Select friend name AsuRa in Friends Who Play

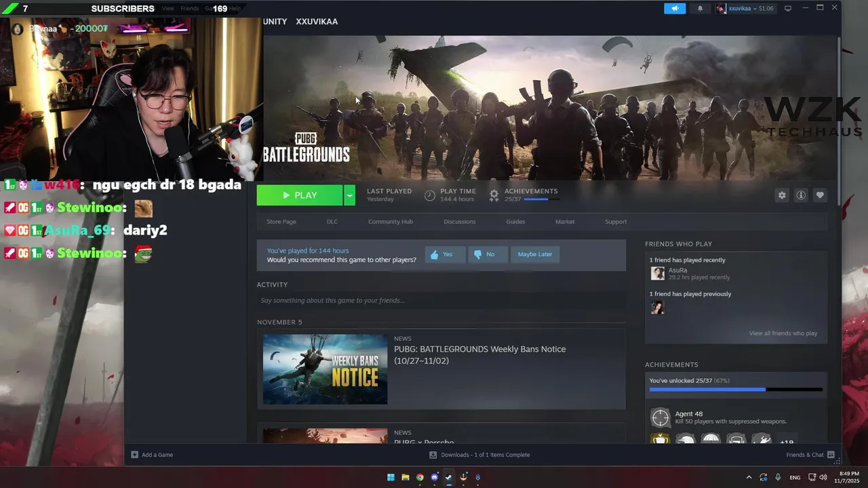click(678, 270)
